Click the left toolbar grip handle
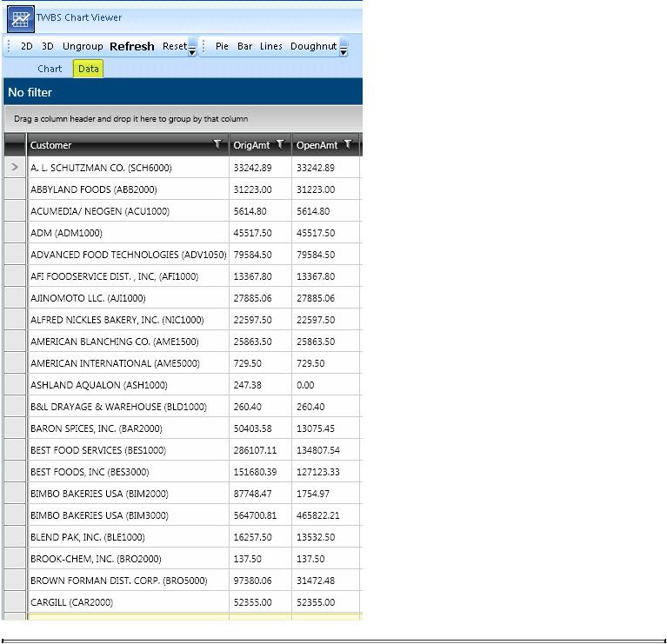Image resolution: width=667 pixels, height=644 pixels. pyautogui.click(x=9, y=46)
